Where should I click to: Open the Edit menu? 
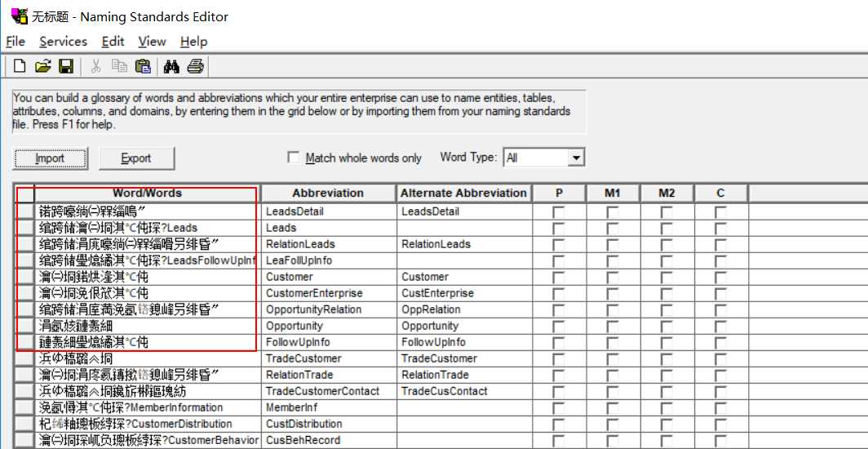[x=113, y=42]
